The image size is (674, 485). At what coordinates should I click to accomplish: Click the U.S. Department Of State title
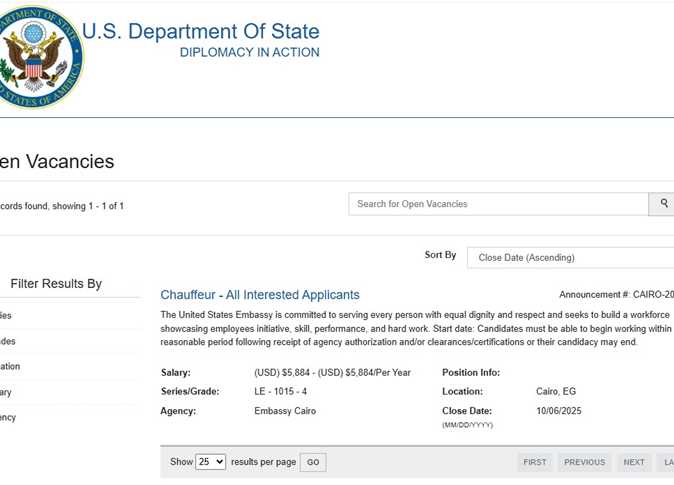click(x=201, y=31)
